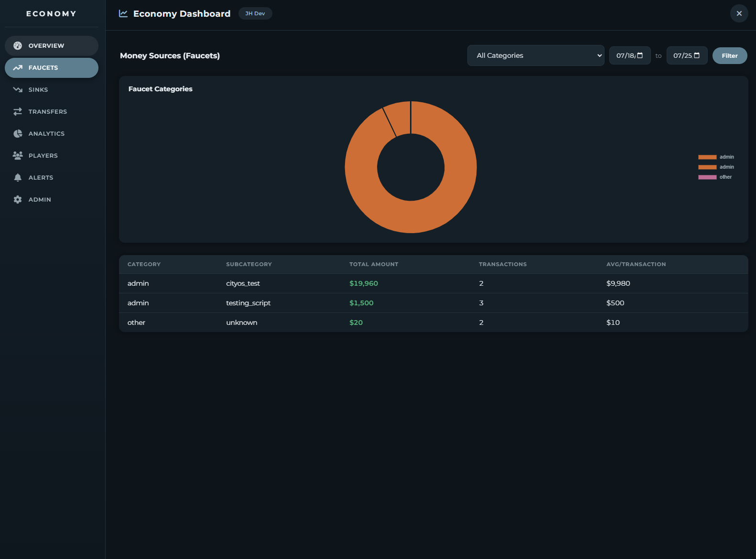Close the Economy Dashboard panel

[739, 13]
